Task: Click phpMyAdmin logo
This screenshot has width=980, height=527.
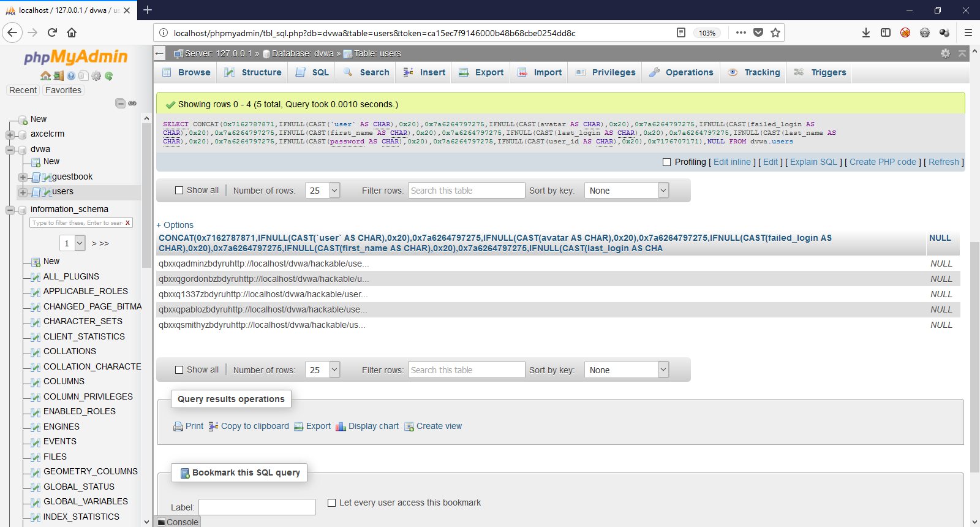Action: [75, 57]
